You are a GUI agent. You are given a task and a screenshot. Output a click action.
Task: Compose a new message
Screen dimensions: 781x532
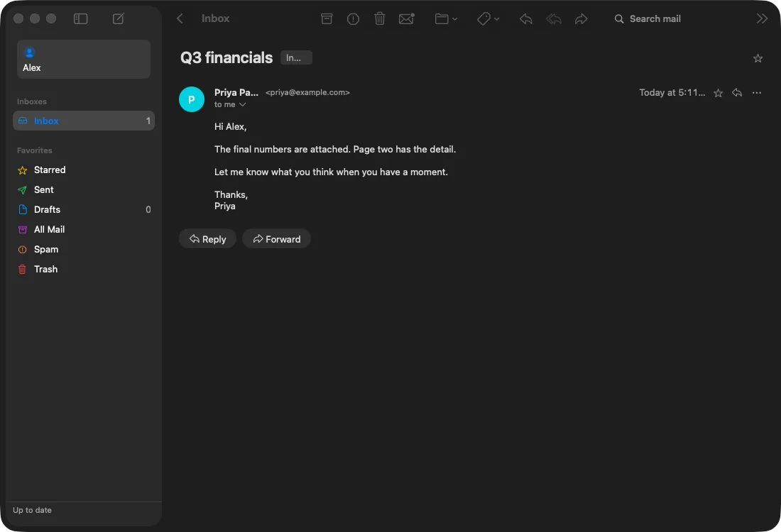click(118, 19)
